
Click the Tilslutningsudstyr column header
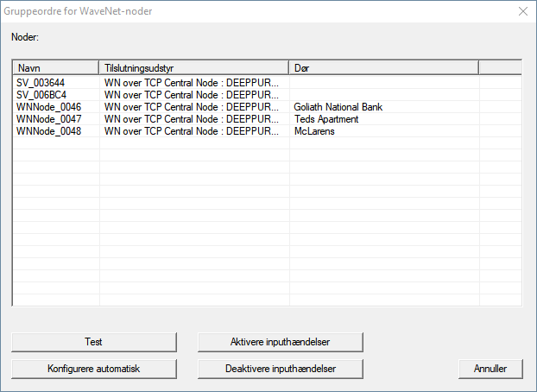click(x=193, y=67)
